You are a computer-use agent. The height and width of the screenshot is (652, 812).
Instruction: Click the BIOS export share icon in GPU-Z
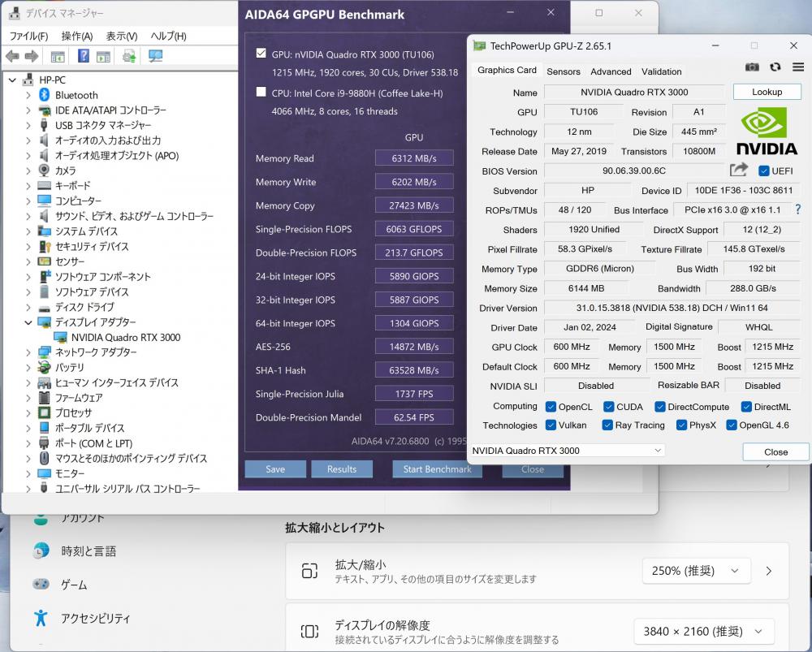click(739, 170)
